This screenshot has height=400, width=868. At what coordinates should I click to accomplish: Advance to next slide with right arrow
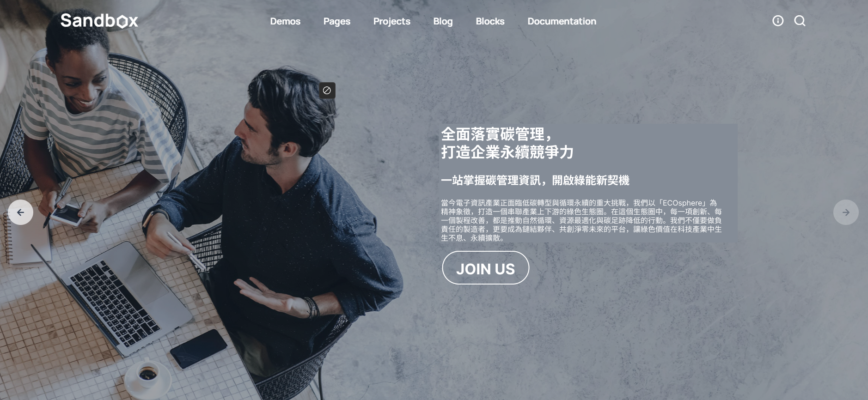846,212
